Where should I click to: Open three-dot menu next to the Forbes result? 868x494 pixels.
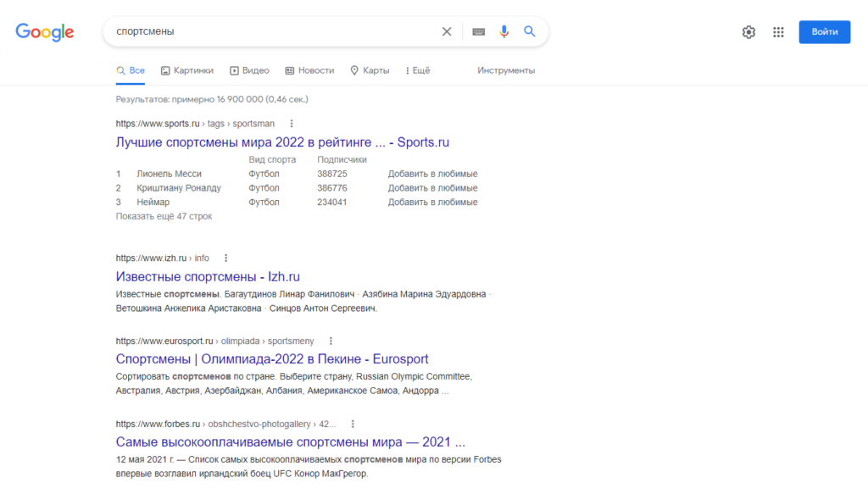353,423
